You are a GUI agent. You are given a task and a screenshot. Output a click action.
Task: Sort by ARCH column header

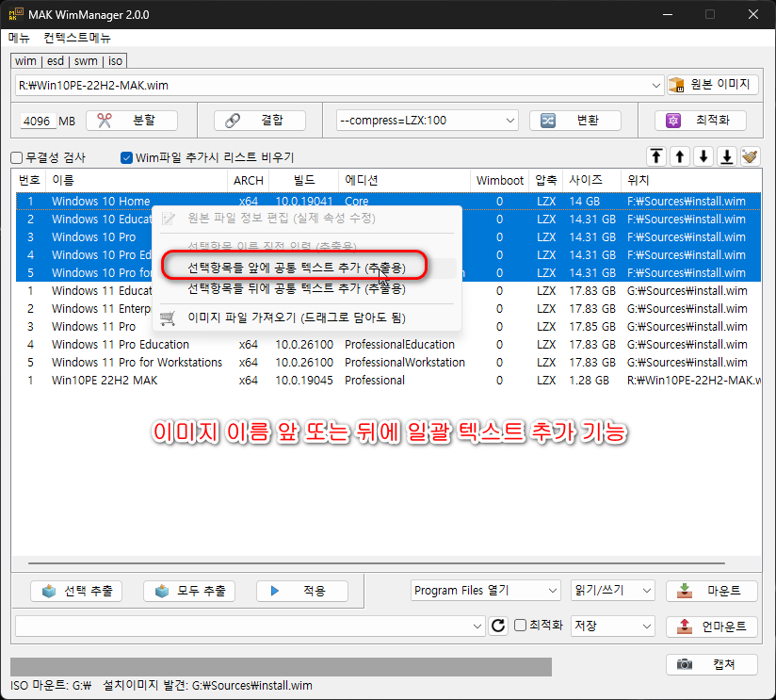click(249, 180)
